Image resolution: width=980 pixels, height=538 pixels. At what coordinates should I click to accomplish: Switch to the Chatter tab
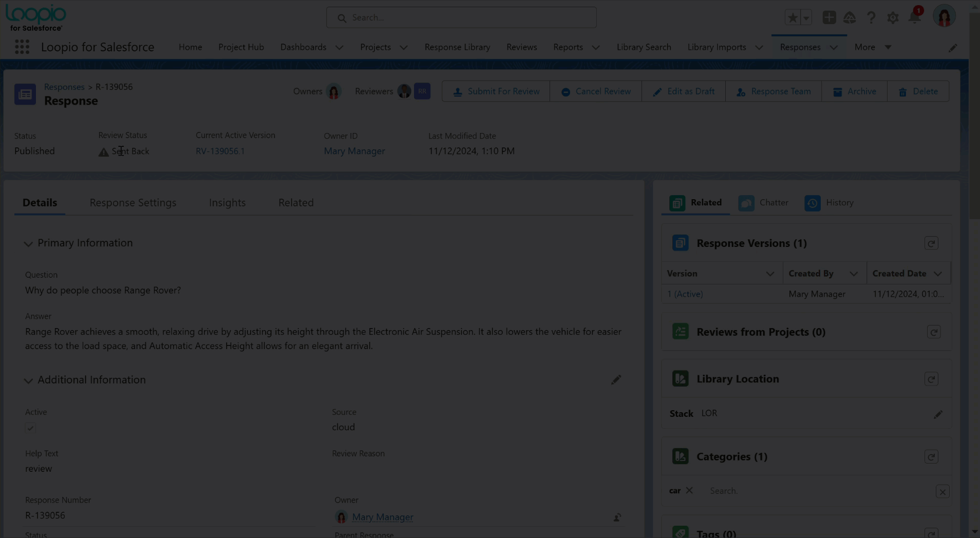[x=763, y=202]
